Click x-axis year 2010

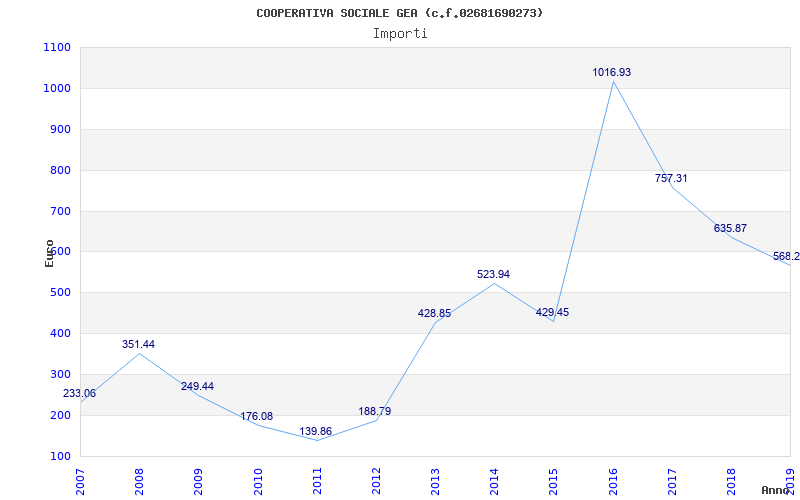pyautogui.click(x=258, y=482)
